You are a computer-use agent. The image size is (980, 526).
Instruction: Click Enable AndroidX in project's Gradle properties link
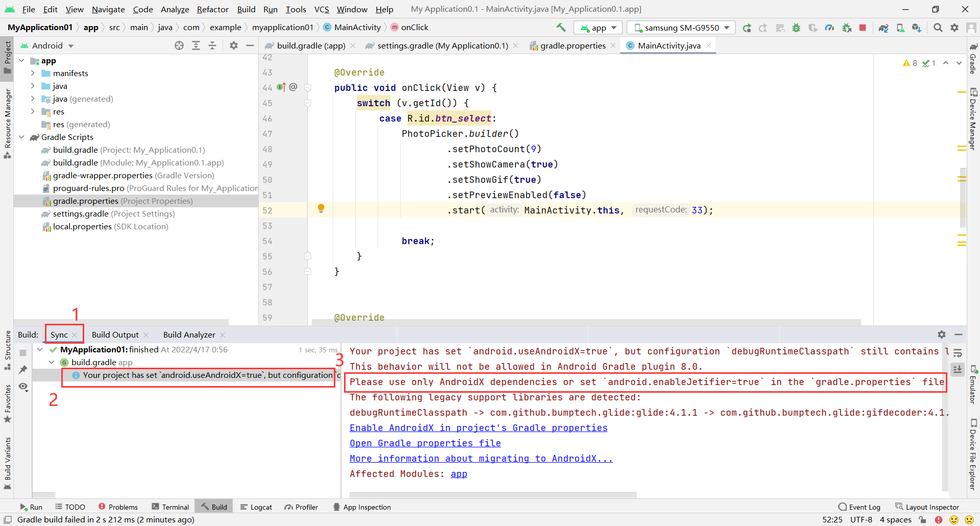tap(478, 428)
